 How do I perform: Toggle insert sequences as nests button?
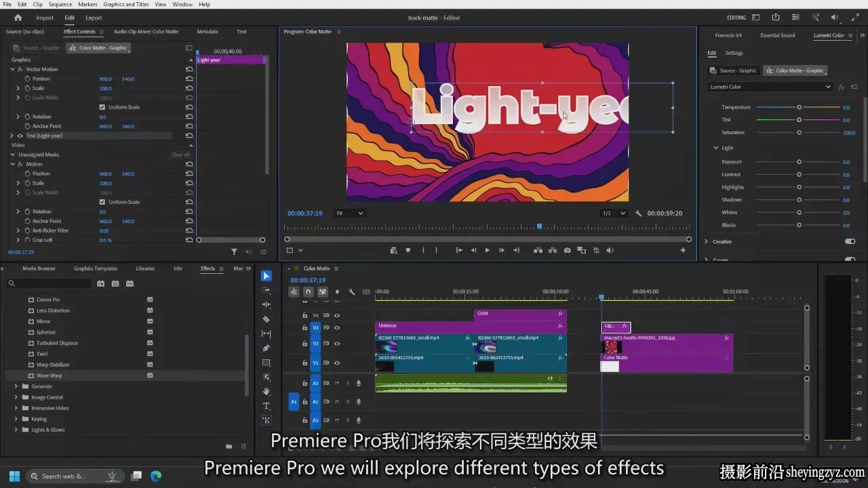click(294, 292)
